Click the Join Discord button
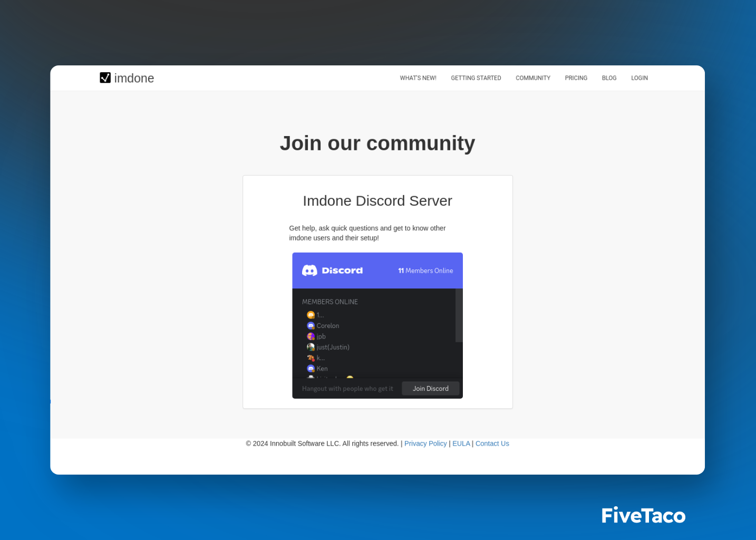This screenshot has height=540, width=756. tap(431, 389)
